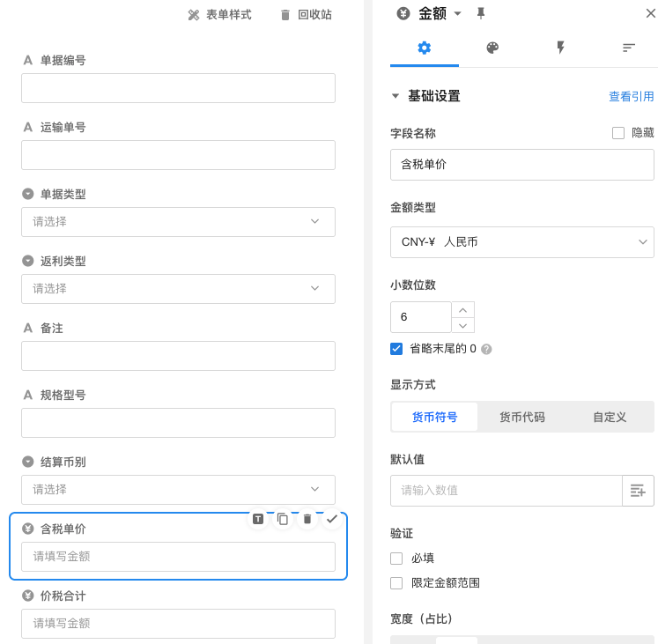This screenshot has width=658, height=644.
Task: Switch to the lightning bolt tab
Action: [x=560, y=48]
